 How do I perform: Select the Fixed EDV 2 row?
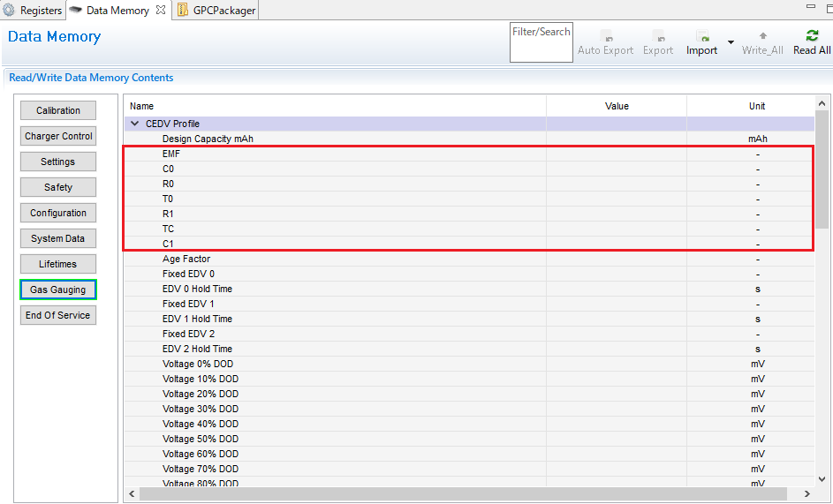click(x=469, y=334)
